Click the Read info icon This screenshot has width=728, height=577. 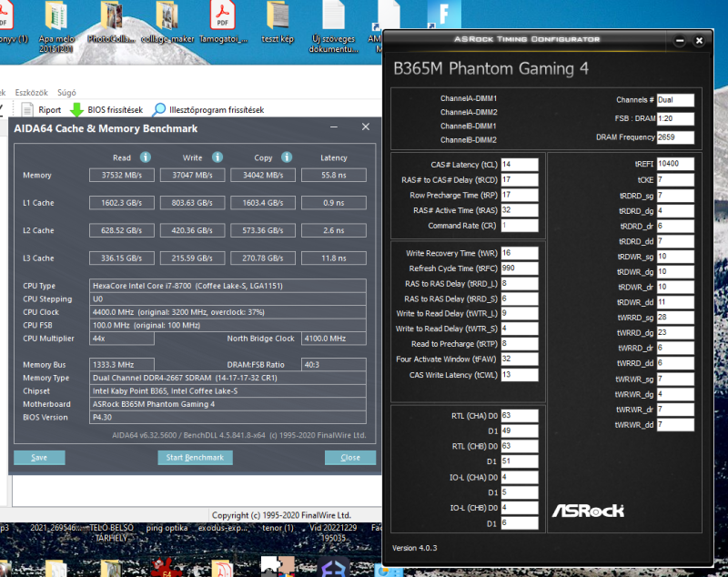coord(146,157)
